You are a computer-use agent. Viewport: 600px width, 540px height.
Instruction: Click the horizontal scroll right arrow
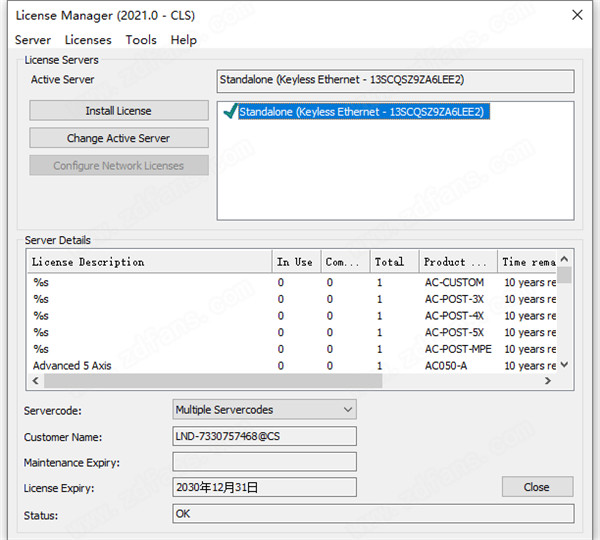(x=548, y=380)
